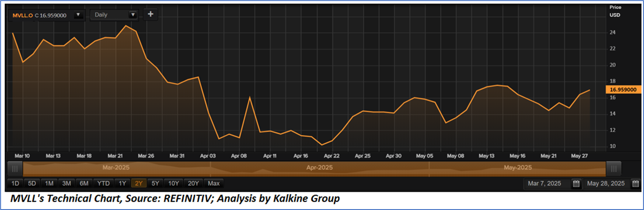The height and width of the screenshot is (210, 644).
Task: Select the 20Y range button
Action: point(193,183)
